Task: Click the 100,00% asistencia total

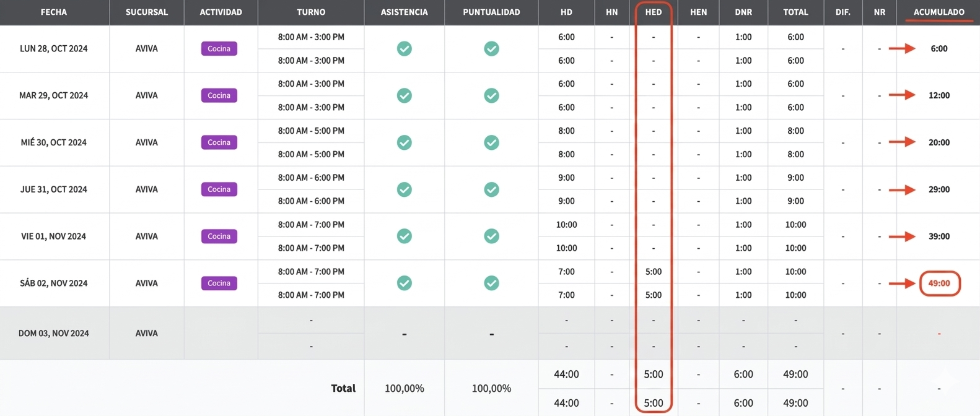Action: click(x=404, y=388)
